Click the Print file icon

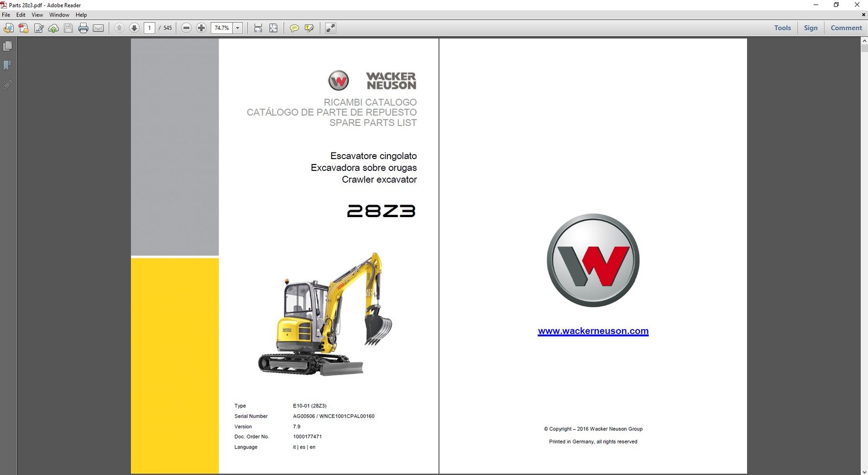click(83, 28)
